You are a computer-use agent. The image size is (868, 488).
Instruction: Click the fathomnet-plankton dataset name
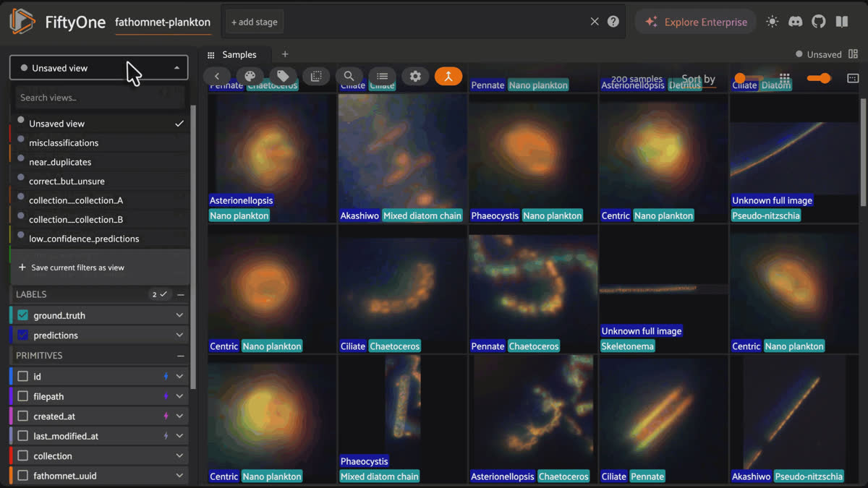(163, 22)
